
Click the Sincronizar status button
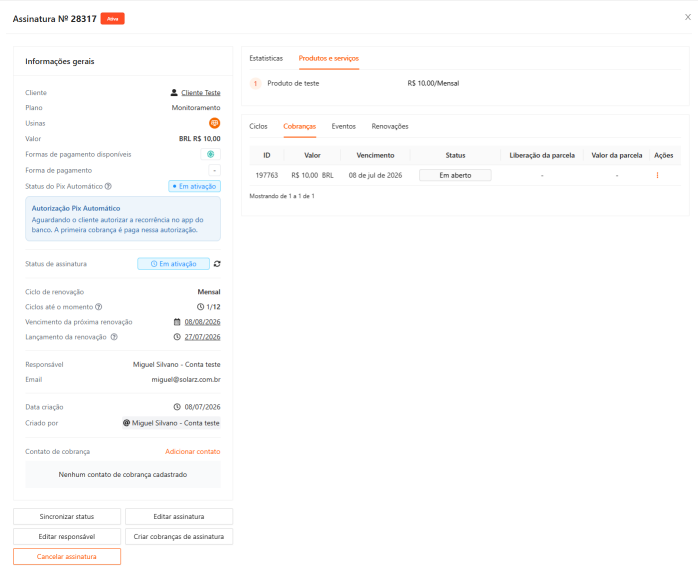coord(67,516)
